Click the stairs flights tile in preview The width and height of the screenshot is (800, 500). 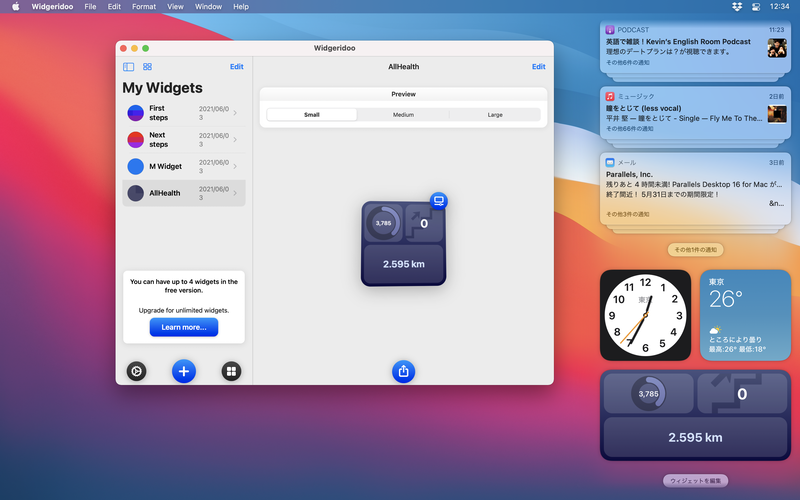(424, 223)
